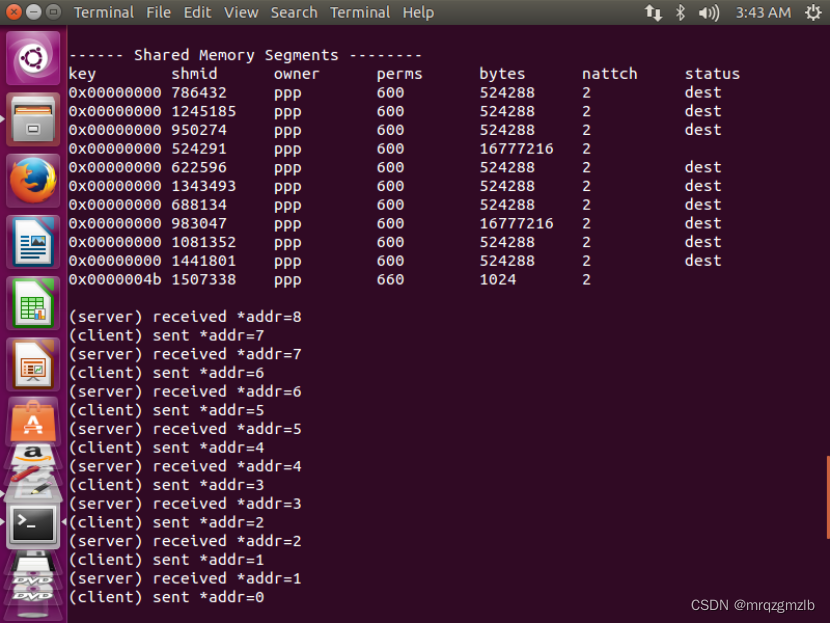This screenshot has height=623, width=831.
Task: Open the Terminal menu next to Help
Action: click(360, 12)
